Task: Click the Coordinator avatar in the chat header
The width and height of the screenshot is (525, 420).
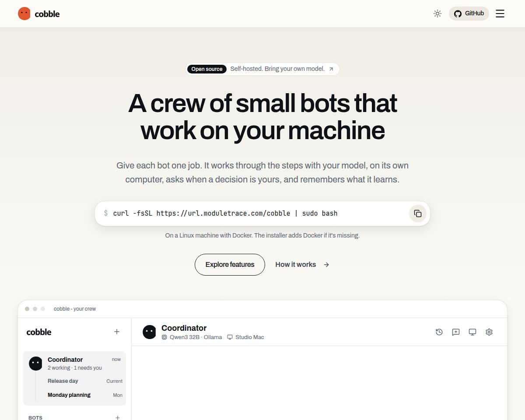Action: point(149,332)
